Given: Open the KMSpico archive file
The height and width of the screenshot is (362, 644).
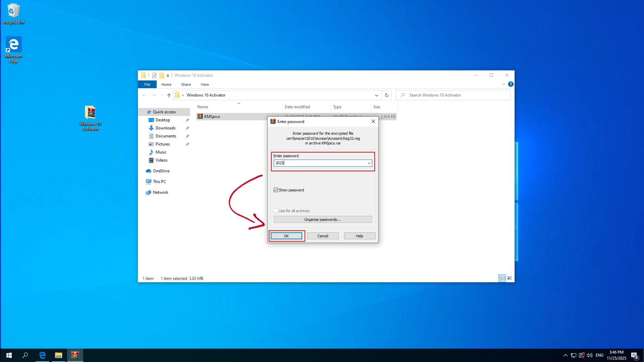Looking at the screenshot, I should pyautogui.click(x=212, y=117).
